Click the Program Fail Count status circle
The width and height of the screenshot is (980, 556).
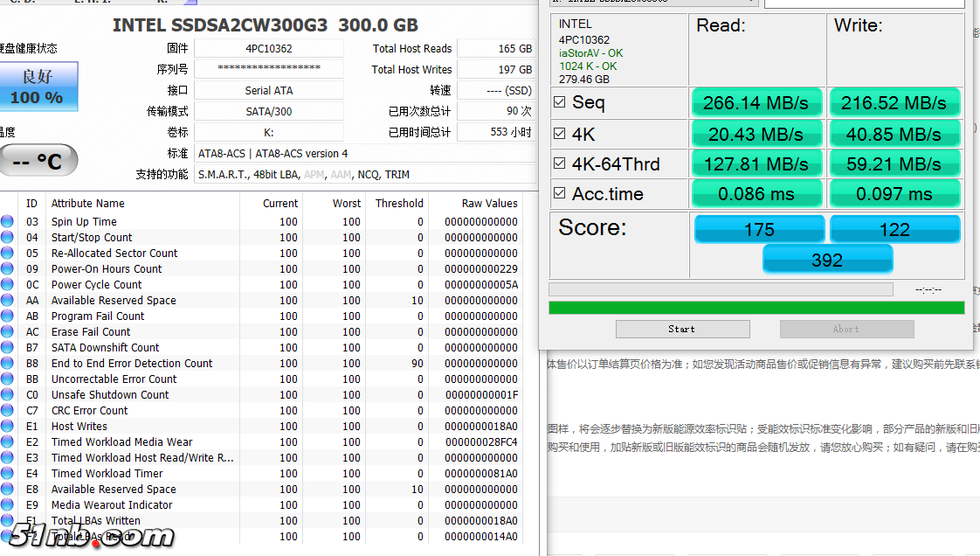[7, 316]
